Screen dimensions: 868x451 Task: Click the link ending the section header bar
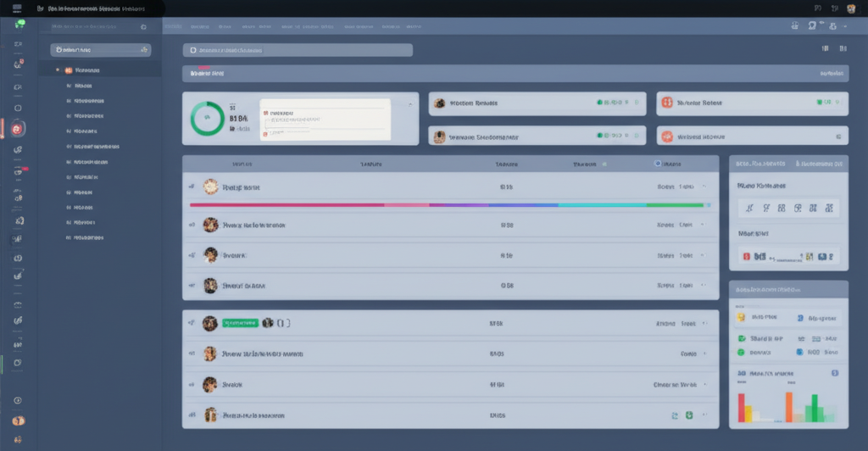coord(832,73)
